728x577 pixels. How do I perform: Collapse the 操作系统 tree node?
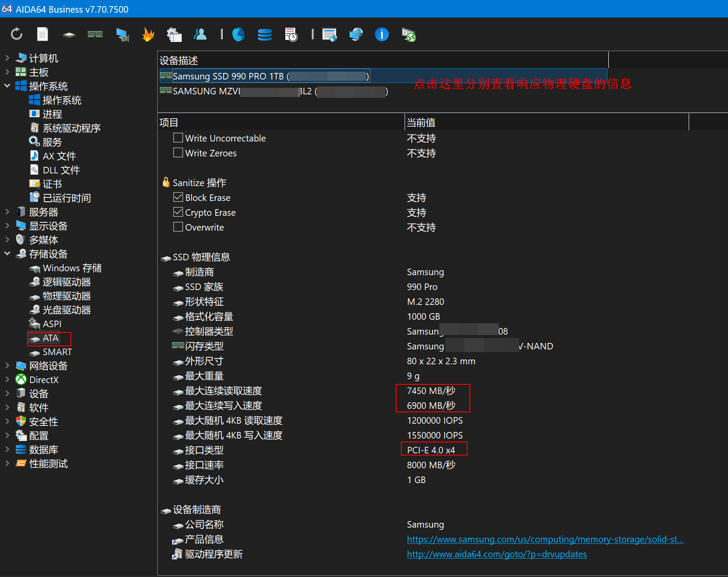[x=7, y=86]
